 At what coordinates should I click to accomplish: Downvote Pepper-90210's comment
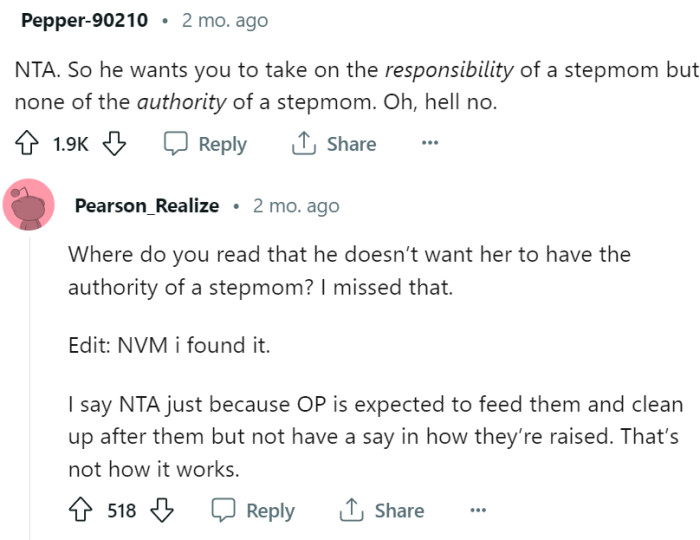(114, 144)
